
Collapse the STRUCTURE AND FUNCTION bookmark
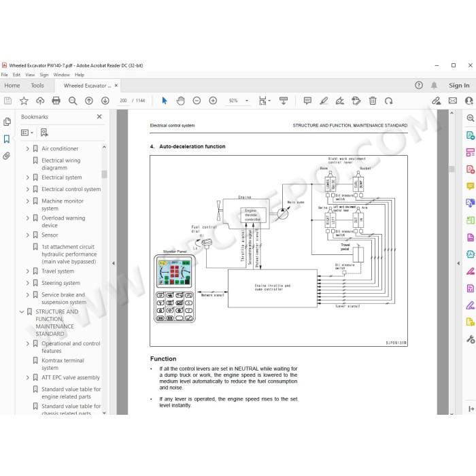22,311
